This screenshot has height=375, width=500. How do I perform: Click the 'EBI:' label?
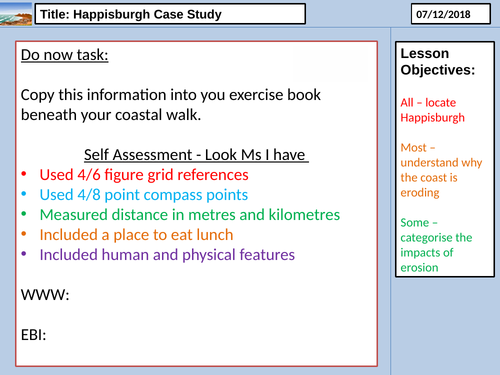[x=33, y=335]
